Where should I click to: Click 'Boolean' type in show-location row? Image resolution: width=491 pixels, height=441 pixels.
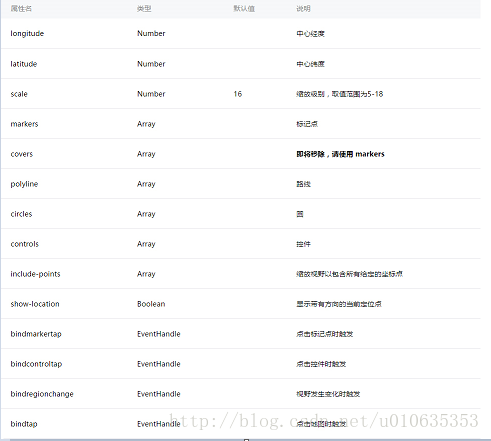[x=151, y=304]
